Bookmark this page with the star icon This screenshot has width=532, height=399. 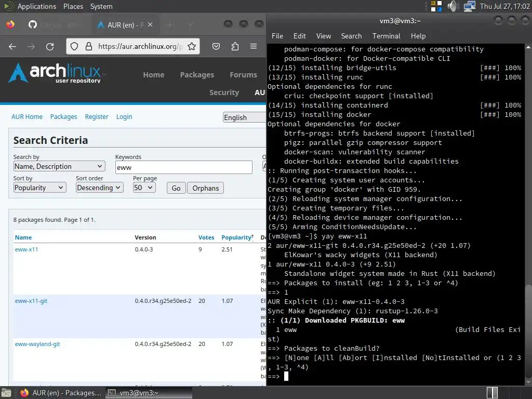tap(192, 46)
